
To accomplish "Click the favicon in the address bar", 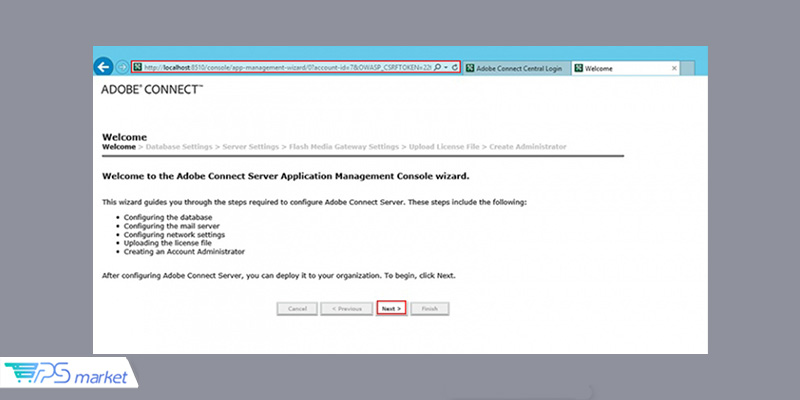I will click(x=138, y=67).
